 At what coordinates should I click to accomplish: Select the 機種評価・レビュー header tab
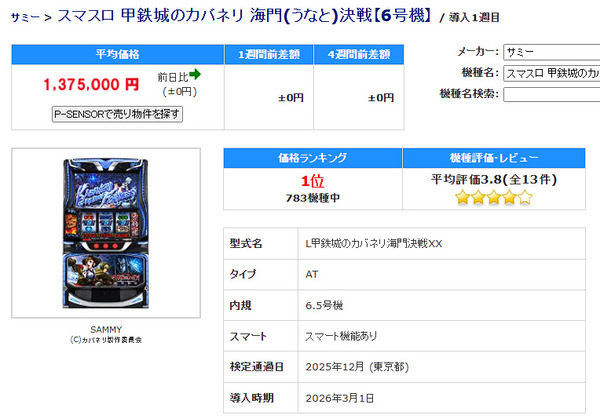494,158
